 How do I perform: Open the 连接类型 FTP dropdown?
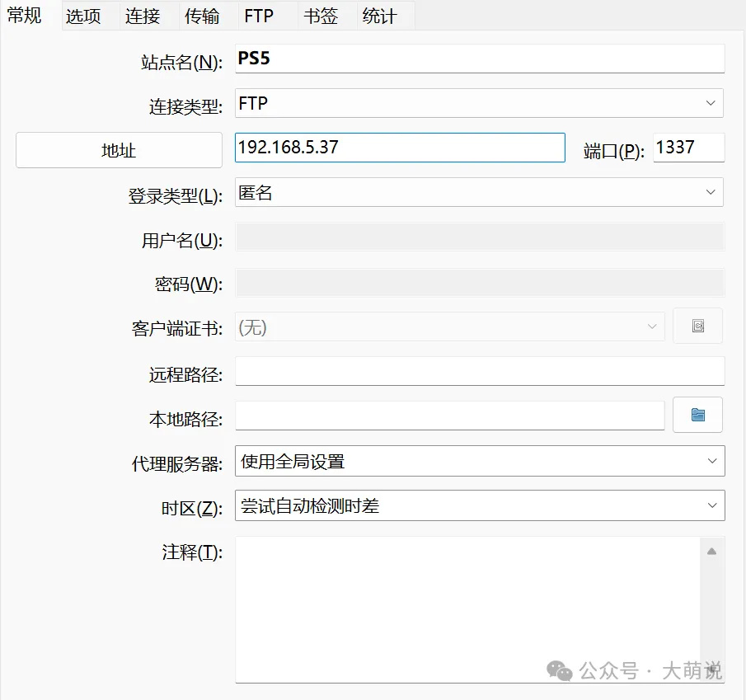click(x=479, y=103)
